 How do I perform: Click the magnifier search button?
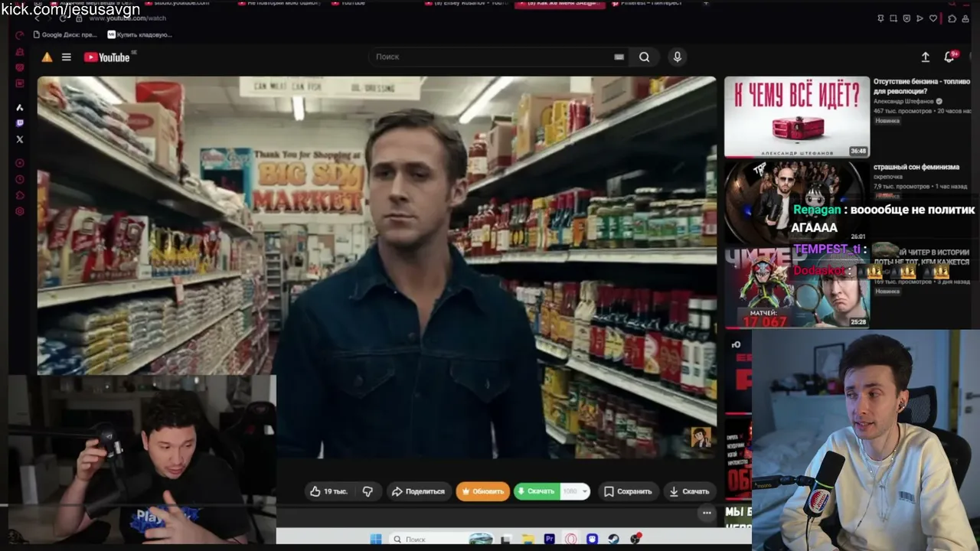[645, 57]
